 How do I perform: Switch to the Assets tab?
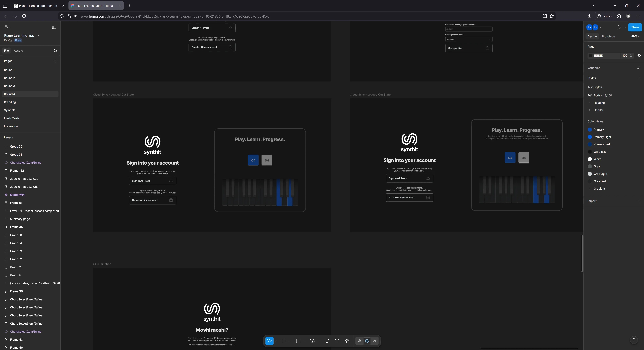pos(18,50)
